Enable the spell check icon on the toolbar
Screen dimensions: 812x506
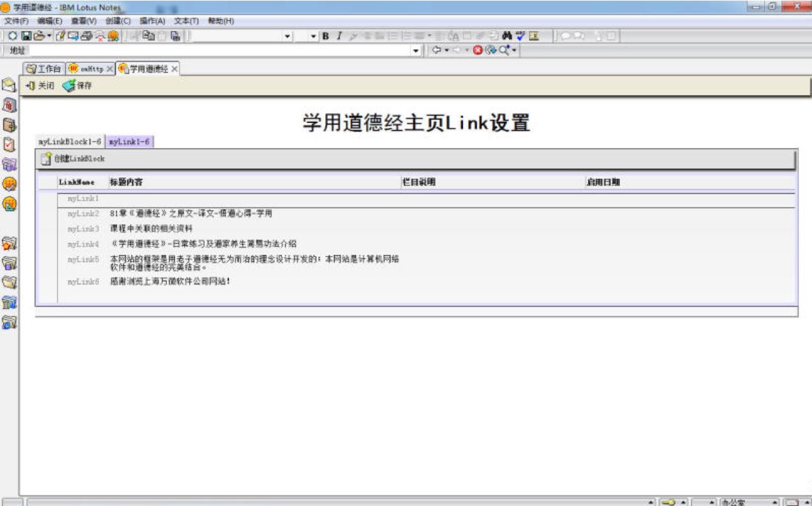[520, 36]
